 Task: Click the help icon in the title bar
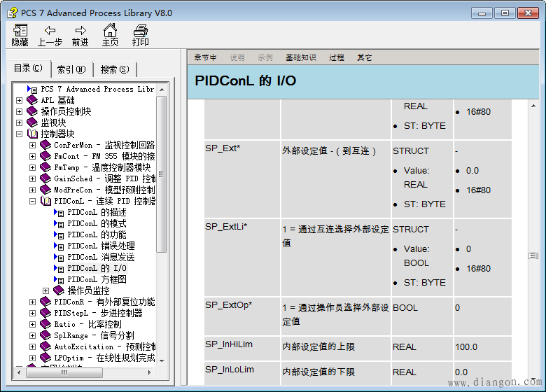(12, 13)
